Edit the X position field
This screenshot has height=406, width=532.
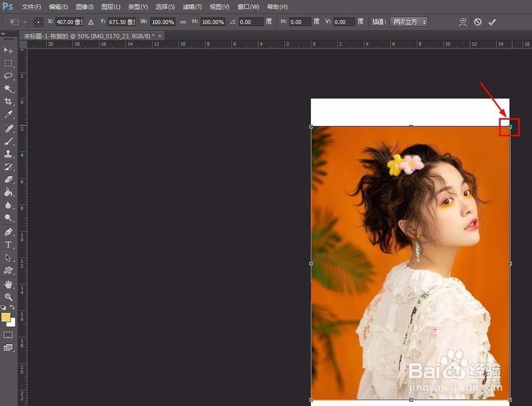(x=69, y=22)
